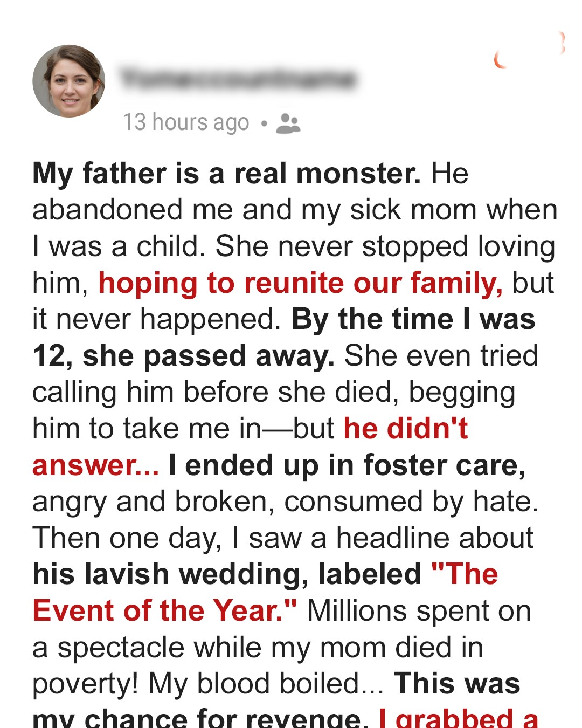582x728 pixels.
Task: Click the line "Then one day, I saw a headline about"
Action: 283,538
